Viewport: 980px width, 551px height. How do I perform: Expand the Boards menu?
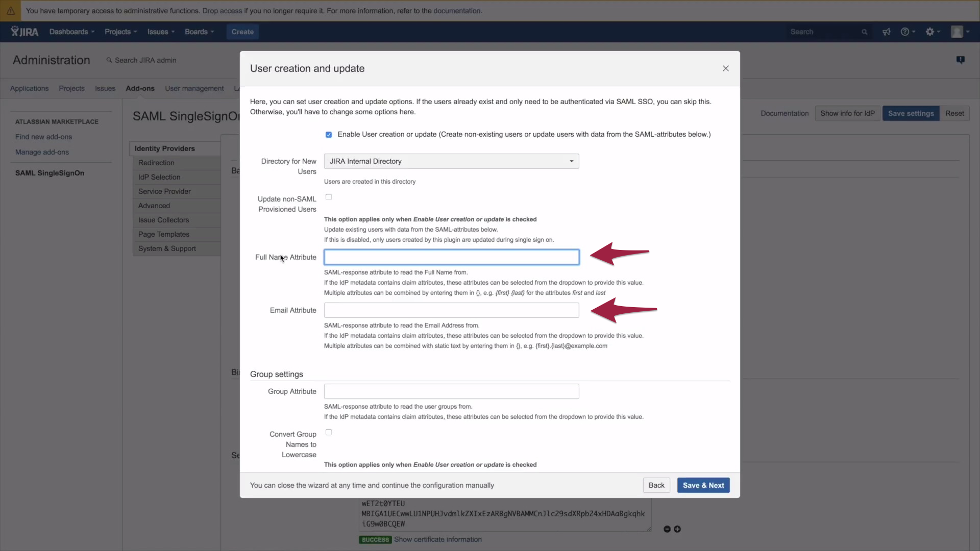pyautogui.click(x=199, y=32)
